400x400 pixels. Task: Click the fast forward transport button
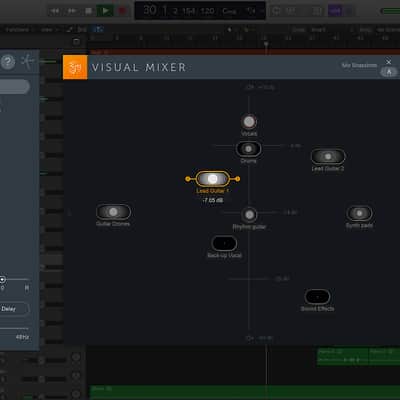pyautogui.click(x=72, y=11)
